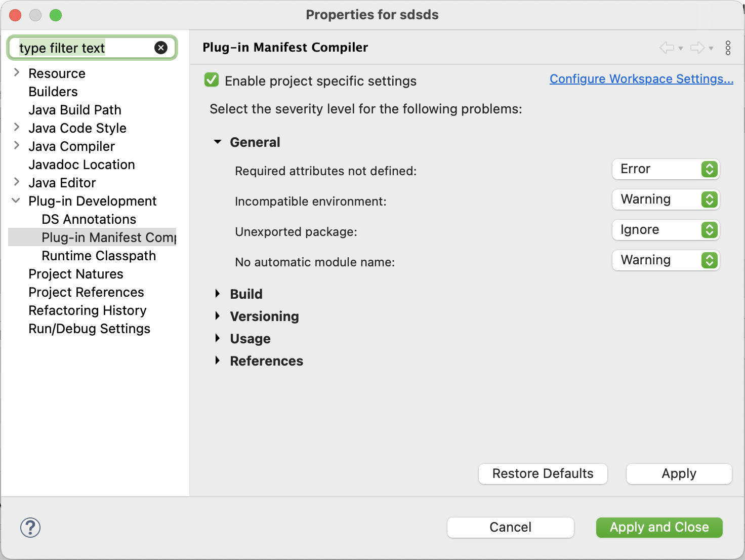The width and height of the screenshot is (745, 560).
Task: Open the No automatic module name Warning dropdown
Action: [x=666, y=260]
